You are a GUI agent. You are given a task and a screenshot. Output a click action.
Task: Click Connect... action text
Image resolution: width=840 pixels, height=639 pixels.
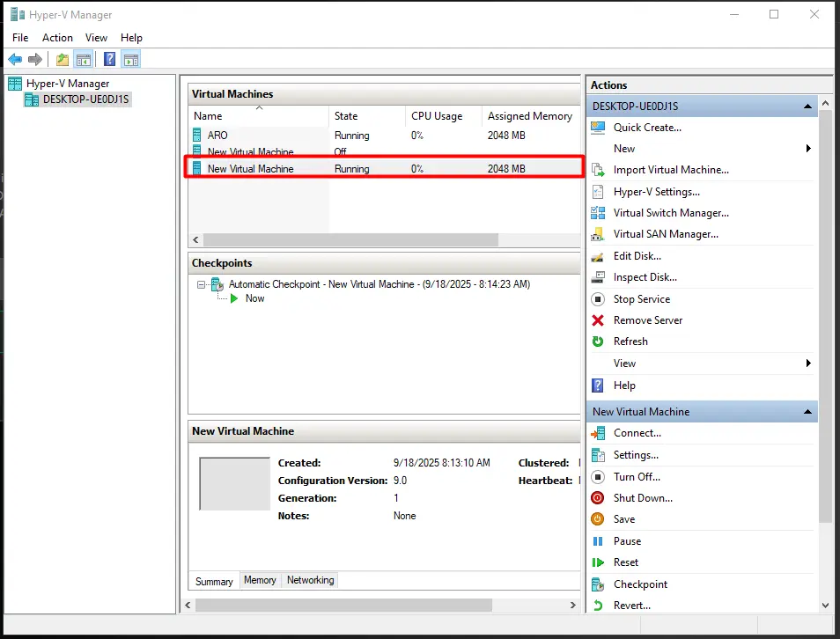click(637, 433)
